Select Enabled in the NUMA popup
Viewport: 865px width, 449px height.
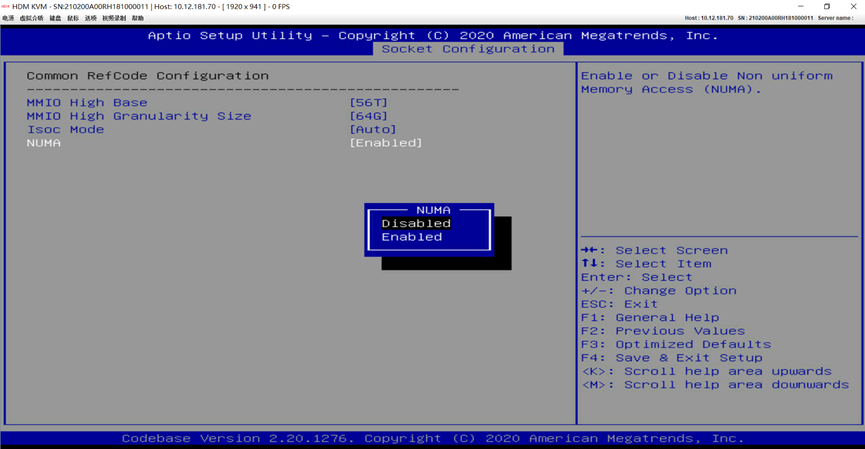click(x=412, y=237)
